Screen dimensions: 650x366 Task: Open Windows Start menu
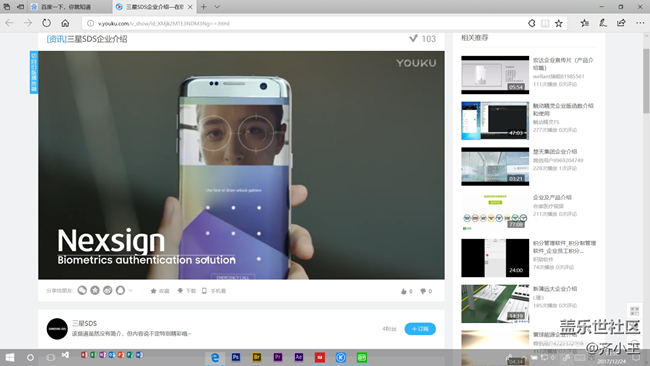(x=10, y=357)
